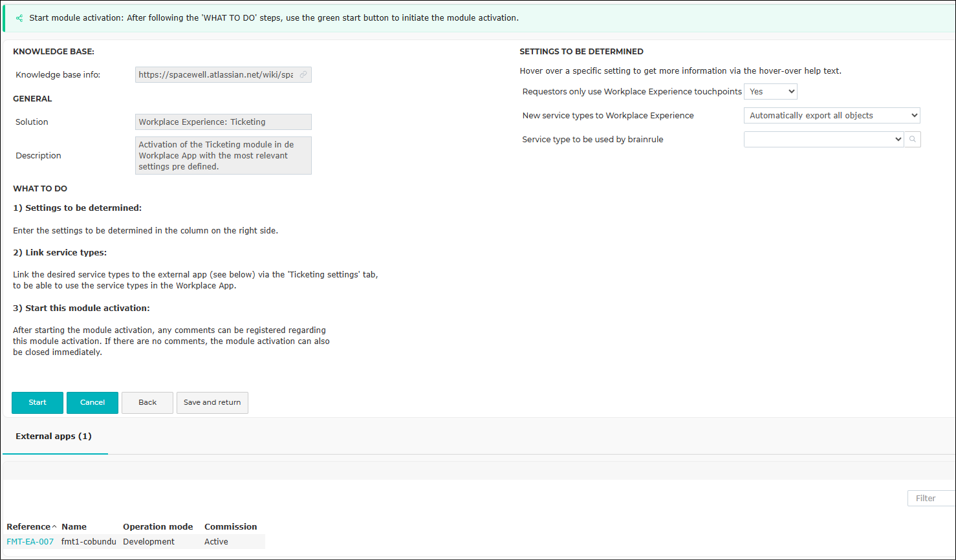
Task: Click the Start button
Action: pyautogui.click(x=38, y=403)
